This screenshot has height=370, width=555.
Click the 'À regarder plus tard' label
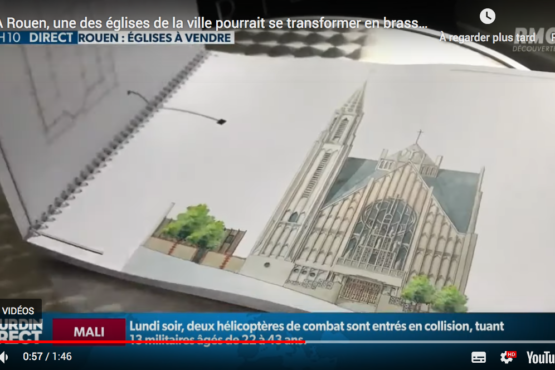488,38
